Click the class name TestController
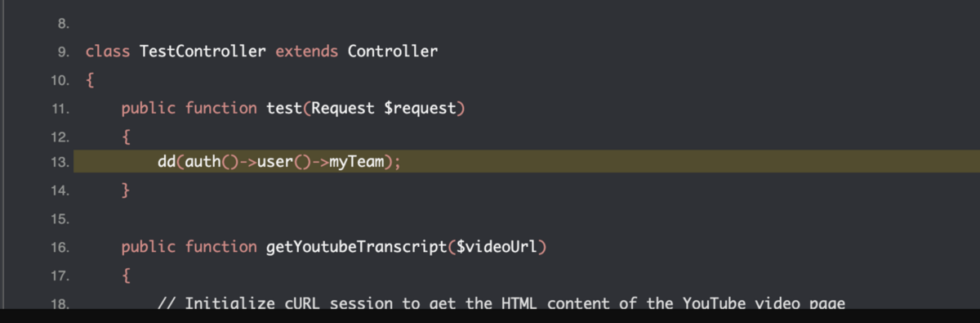The height and width of the screenshot is (323, 980). click(203, 52)
